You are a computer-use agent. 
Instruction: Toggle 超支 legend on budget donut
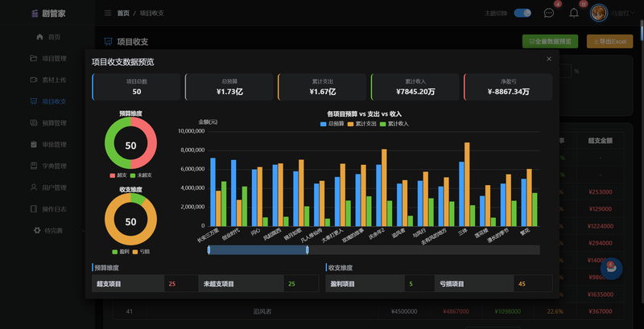tap(118, 175)
